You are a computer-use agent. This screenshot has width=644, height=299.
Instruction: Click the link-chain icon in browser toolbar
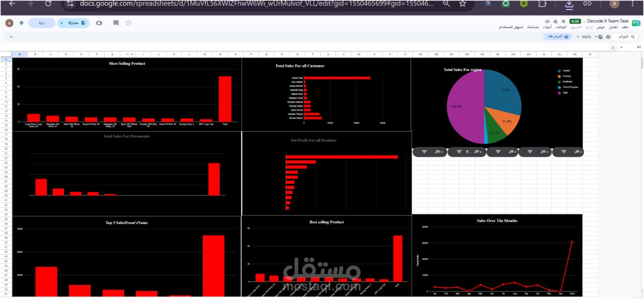(587, 4)
